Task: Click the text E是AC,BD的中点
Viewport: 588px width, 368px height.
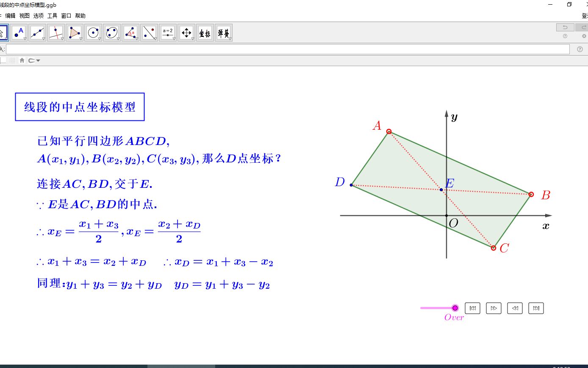Action: pyautogui.click(x=103, y=204)
